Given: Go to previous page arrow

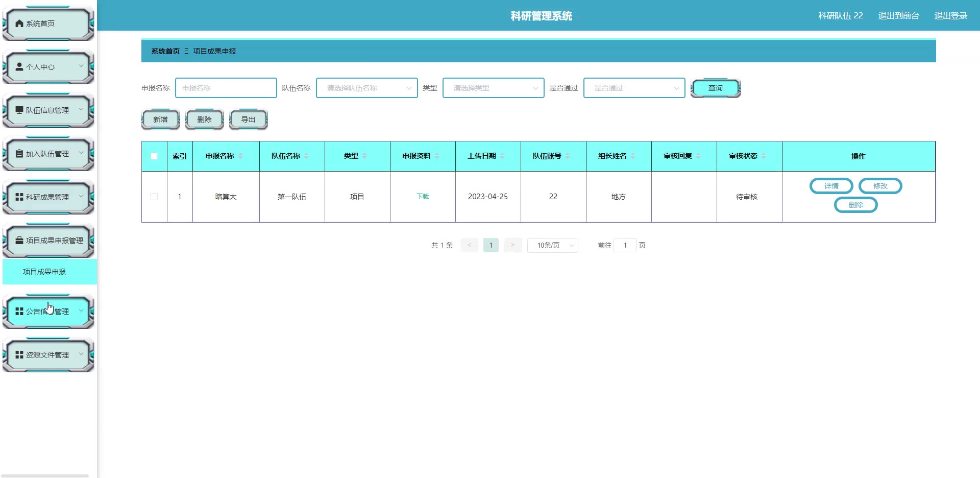Looking at the screenshot, I should click(469, 246).
